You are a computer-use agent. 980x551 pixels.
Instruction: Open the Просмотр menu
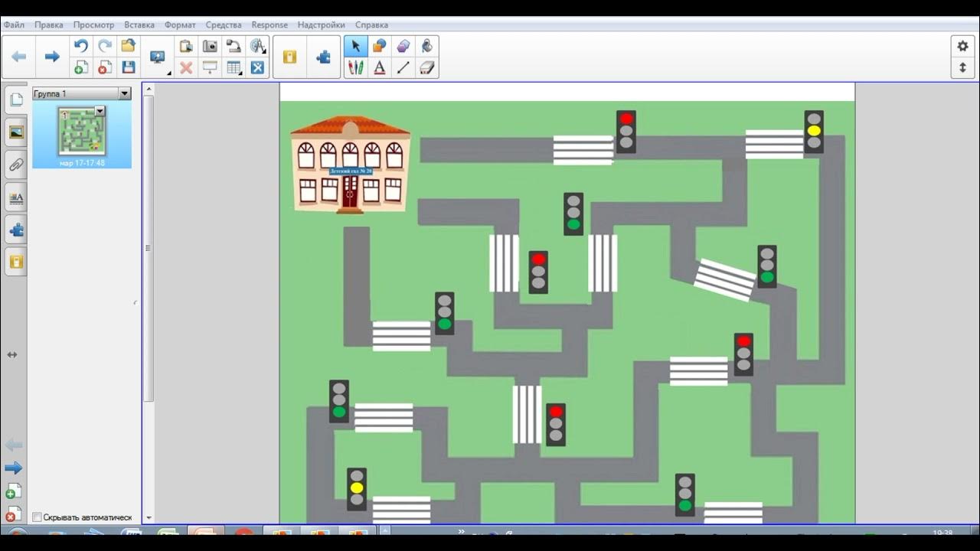93,24
